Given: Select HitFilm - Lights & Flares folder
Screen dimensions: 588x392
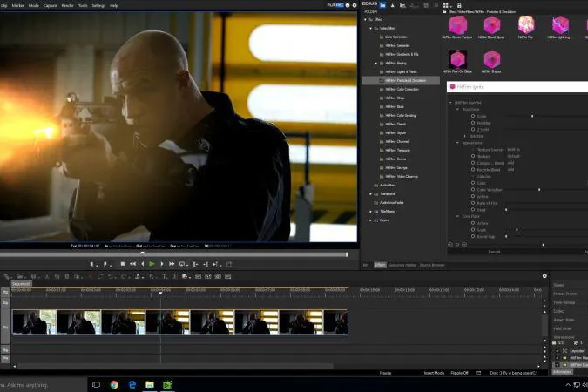Looking at the screenshot, I should pos(401,71).
